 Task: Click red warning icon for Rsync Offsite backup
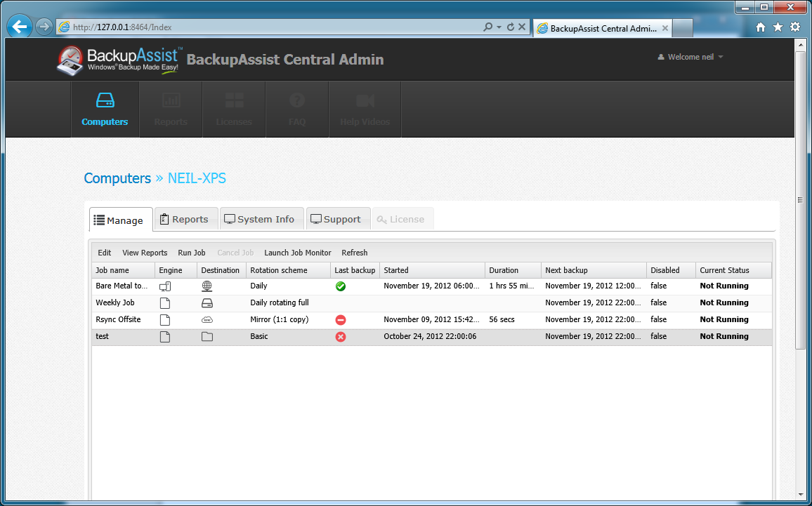[340, 320]
